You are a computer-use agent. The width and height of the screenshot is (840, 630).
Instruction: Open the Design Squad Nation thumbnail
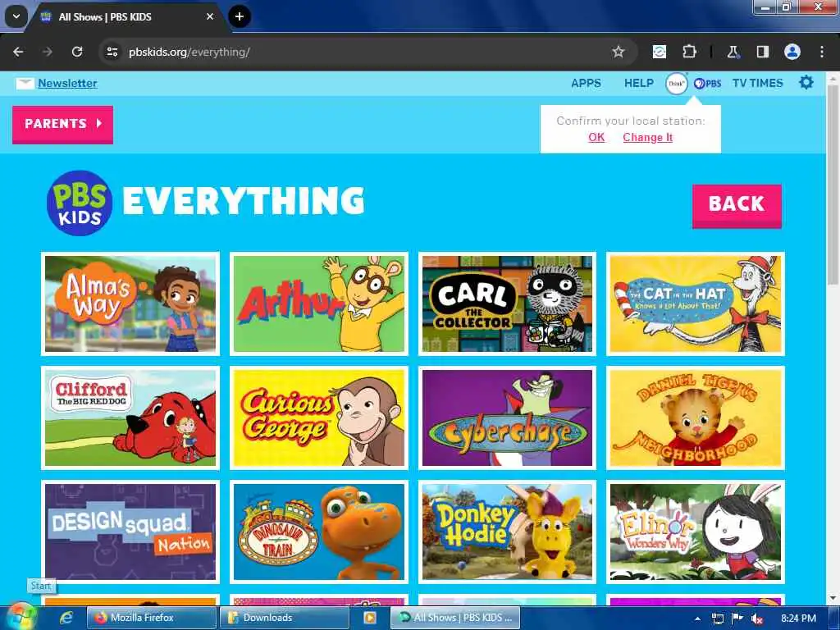(x=130, y=532)
